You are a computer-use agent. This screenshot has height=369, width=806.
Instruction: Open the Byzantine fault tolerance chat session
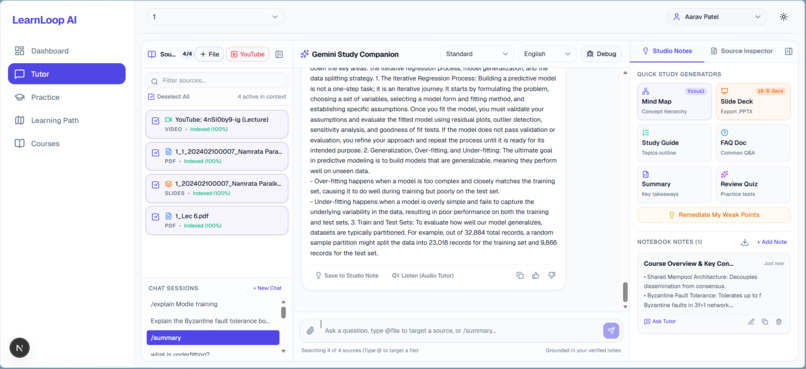point(213,321)
